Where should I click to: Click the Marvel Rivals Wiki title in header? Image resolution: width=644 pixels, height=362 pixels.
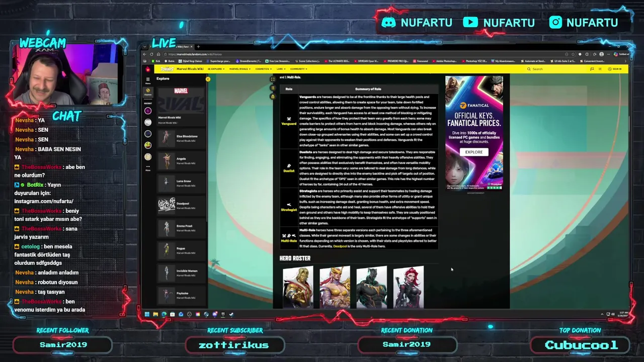(x=190, y=69)
